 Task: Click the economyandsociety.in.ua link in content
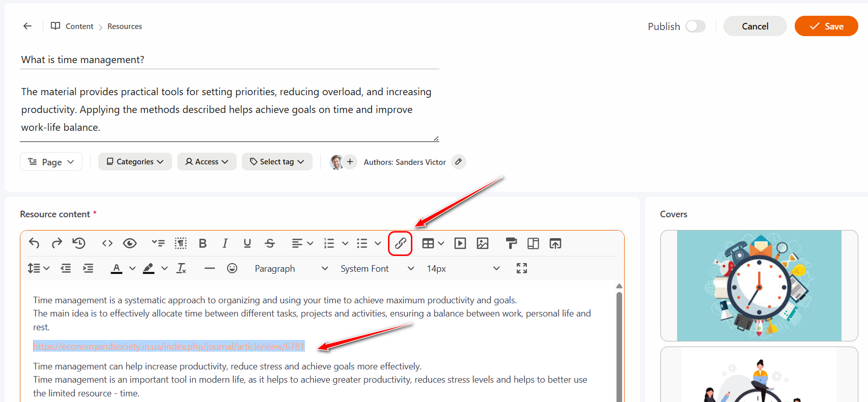coord(169,347)
